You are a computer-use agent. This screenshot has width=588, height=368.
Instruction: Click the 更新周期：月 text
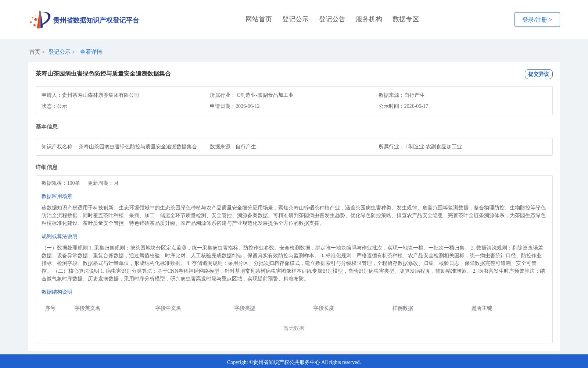103,183
